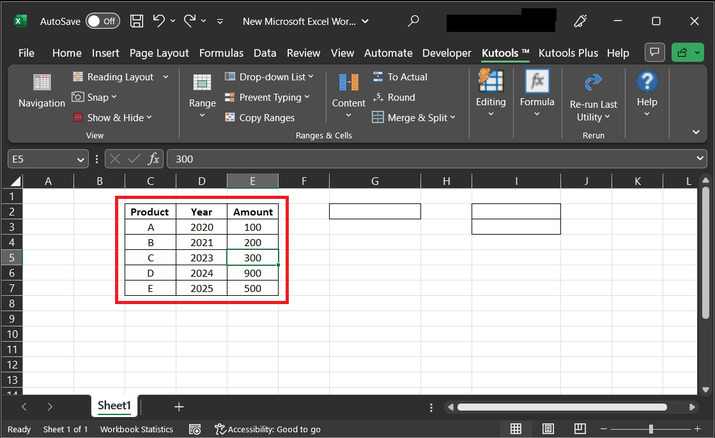This screenshot has width=715, height=438.
Task: Click the Insert Function fx icon
Action: click(x=153, y=159)
